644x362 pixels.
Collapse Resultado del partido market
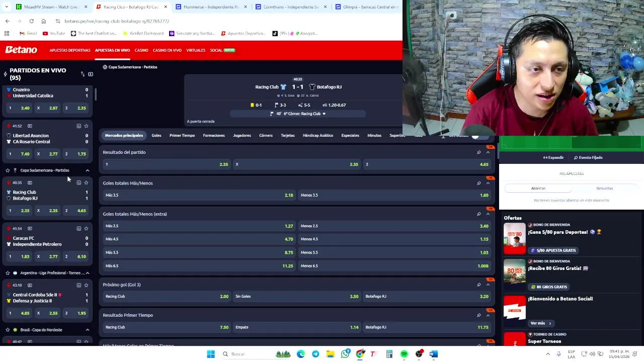pos(488,152)
